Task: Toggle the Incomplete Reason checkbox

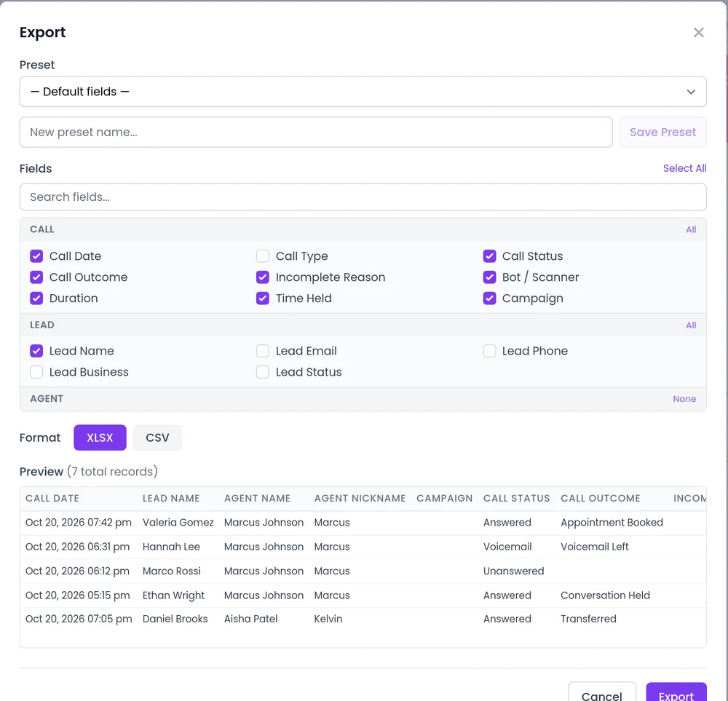Action: [x=263, y=277]
